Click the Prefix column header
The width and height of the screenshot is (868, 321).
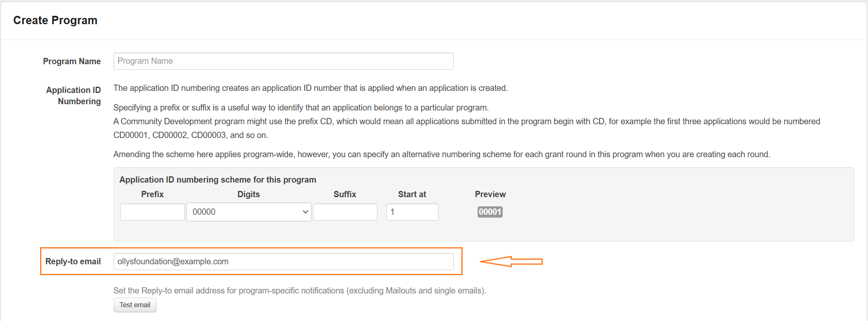click(152, 194)
